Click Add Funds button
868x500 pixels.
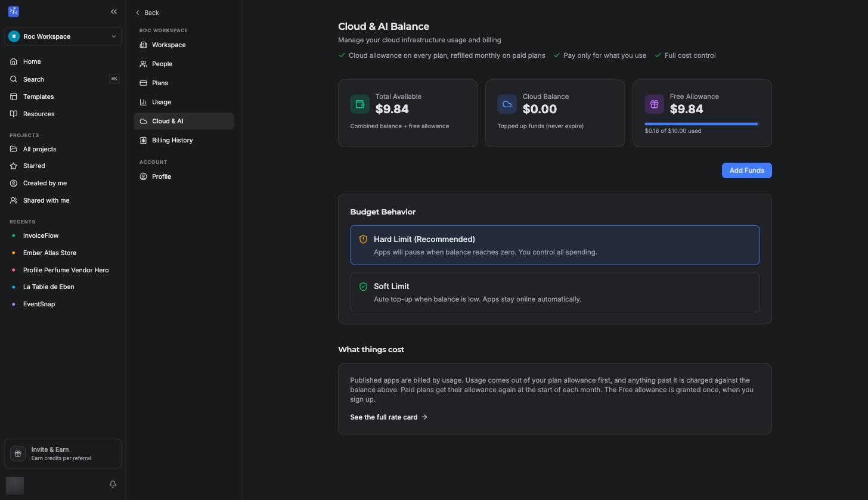[x=746, y=170]
